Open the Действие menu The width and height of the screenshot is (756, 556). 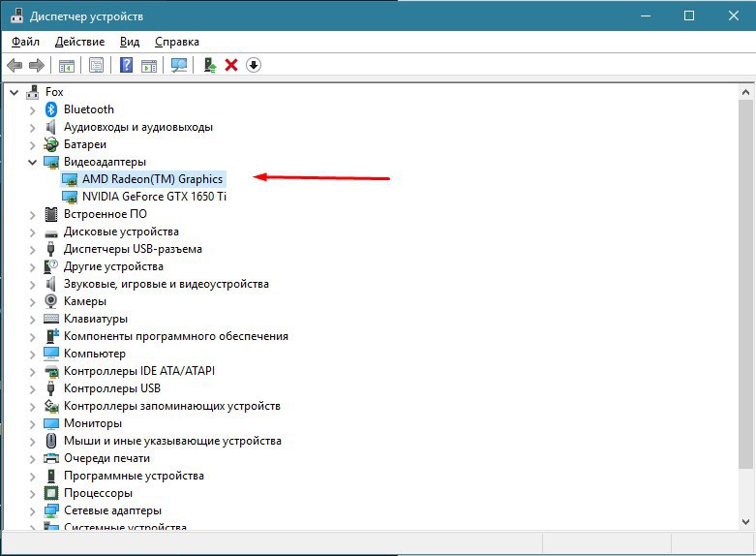pyautogui.click(x=79, y=42)
